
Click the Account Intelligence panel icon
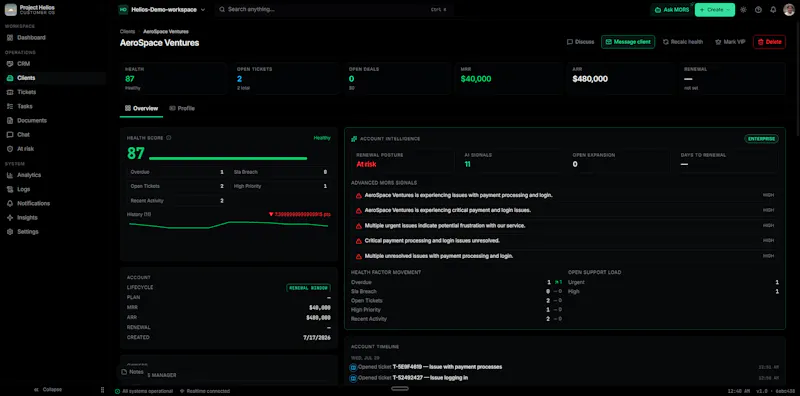pos(354,139)
